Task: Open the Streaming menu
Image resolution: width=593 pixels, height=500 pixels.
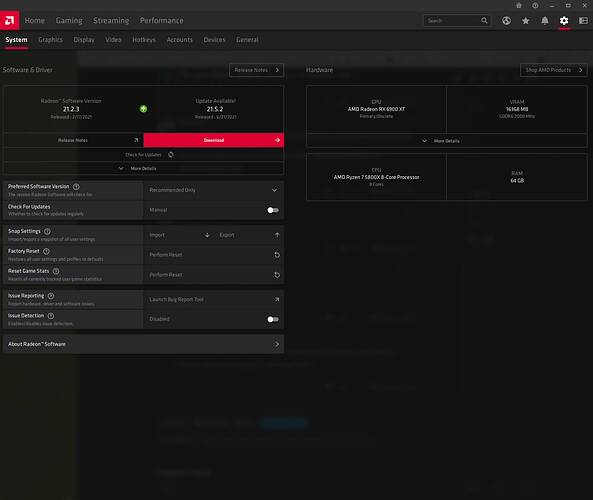Action: [x=111, y=20]
